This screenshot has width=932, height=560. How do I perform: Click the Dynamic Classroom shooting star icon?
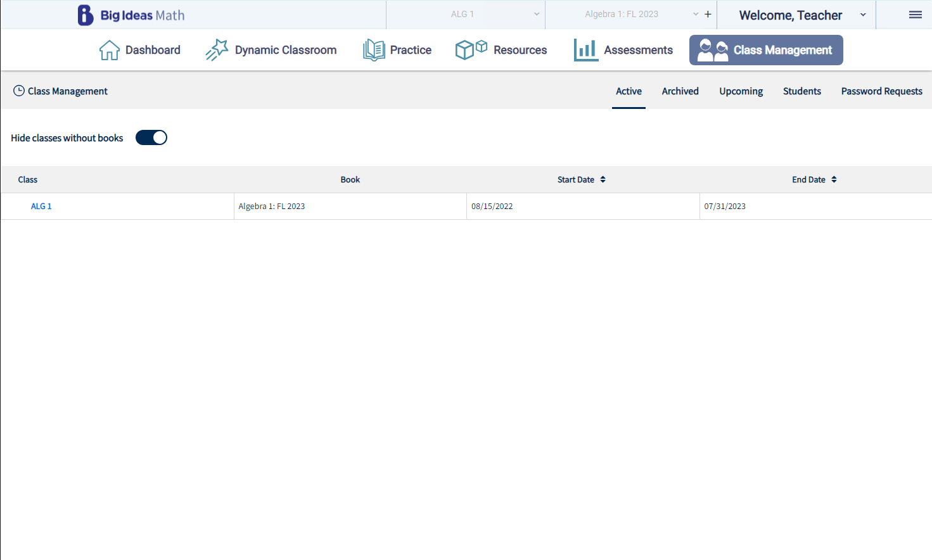[x=217, y=50]
